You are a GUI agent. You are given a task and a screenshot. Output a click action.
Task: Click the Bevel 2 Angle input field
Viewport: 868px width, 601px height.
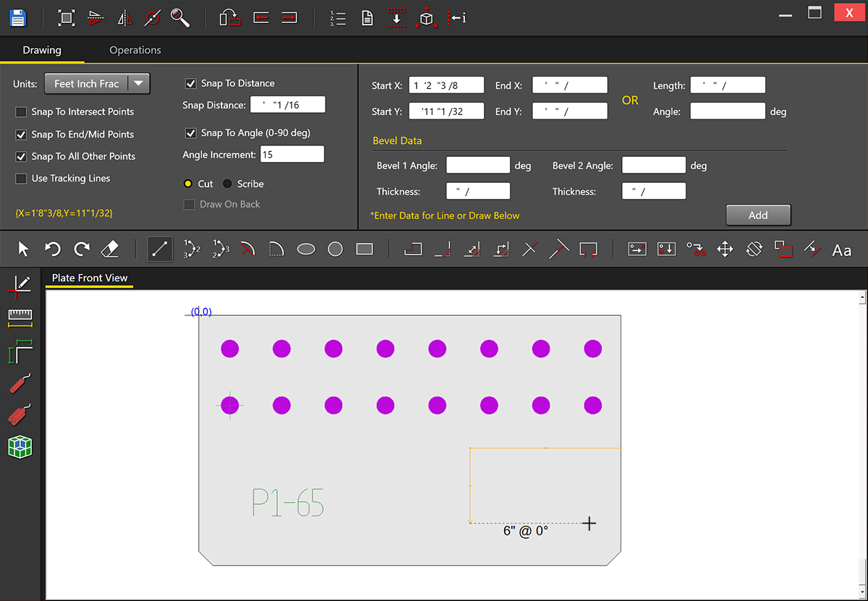click(654, 166)
